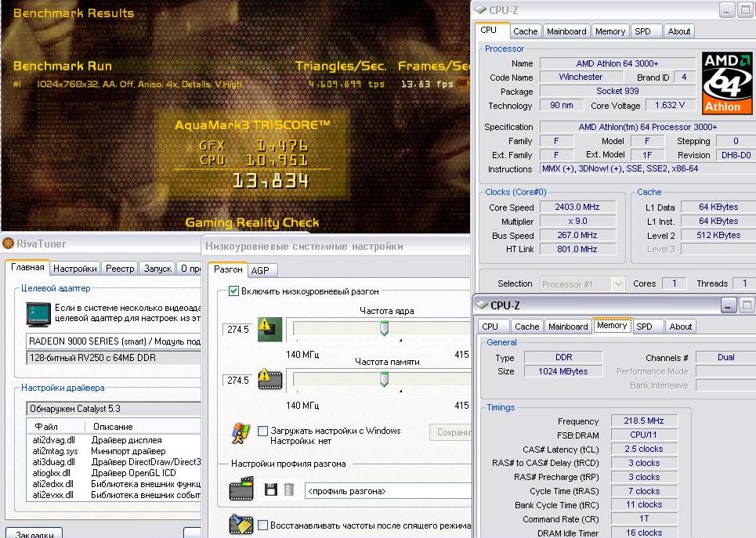Save the overclocking profile with the floppy icon
Image resolution: width=756 pixels, height=538 pixels.
point(271,490)
